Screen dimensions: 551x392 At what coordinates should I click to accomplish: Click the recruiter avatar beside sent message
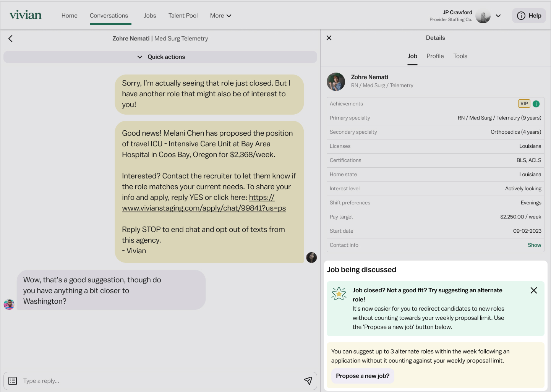click(x=311, y=258)
